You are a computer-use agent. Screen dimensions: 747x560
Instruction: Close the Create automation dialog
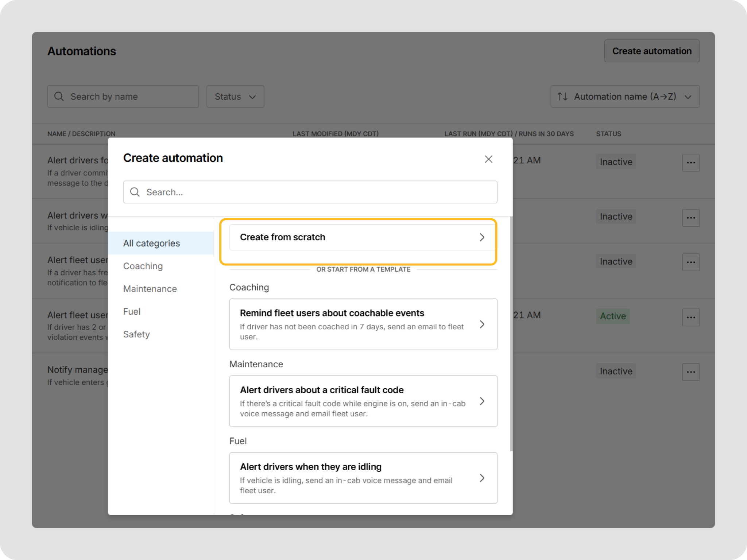point(488,159)
